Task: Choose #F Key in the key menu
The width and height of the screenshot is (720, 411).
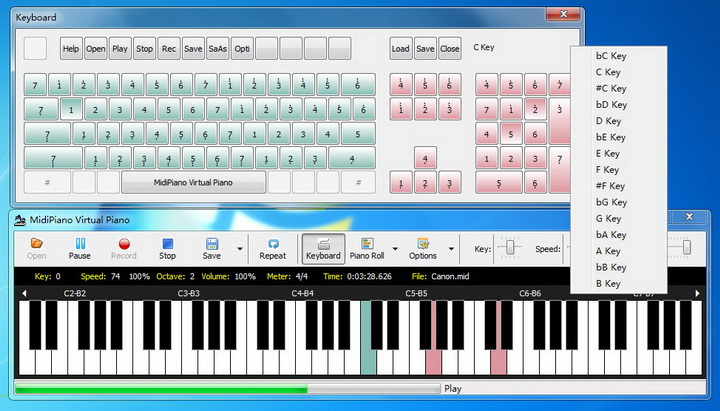Action: (609, 186)
